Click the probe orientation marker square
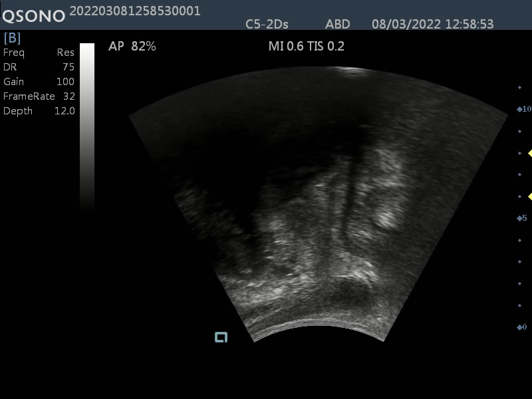Viewport: 532px width, 399px height. pyautogui.click(x=221, y=337)
